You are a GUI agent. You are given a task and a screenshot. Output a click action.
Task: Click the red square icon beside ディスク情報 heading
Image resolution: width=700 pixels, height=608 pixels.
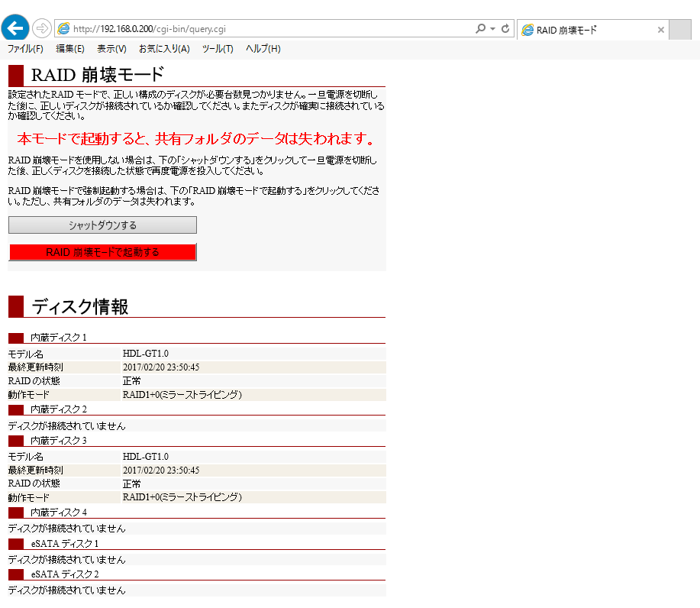(x=15, y=306)
